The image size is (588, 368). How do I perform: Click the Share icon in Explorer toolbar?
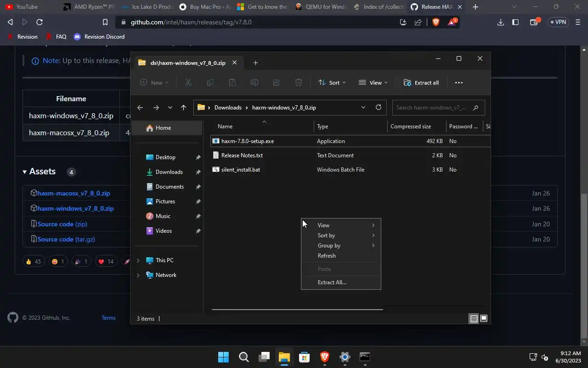[277, 82]
